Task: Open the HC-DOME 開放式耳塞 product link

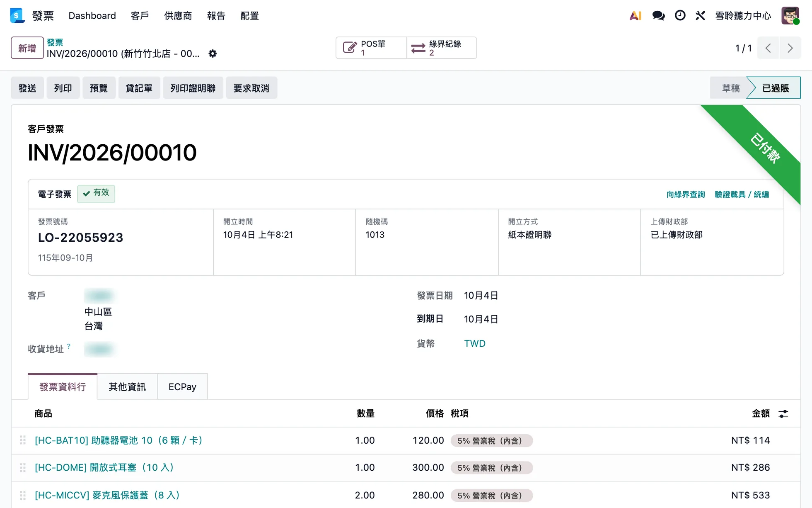Action: [x=104, y=468]
